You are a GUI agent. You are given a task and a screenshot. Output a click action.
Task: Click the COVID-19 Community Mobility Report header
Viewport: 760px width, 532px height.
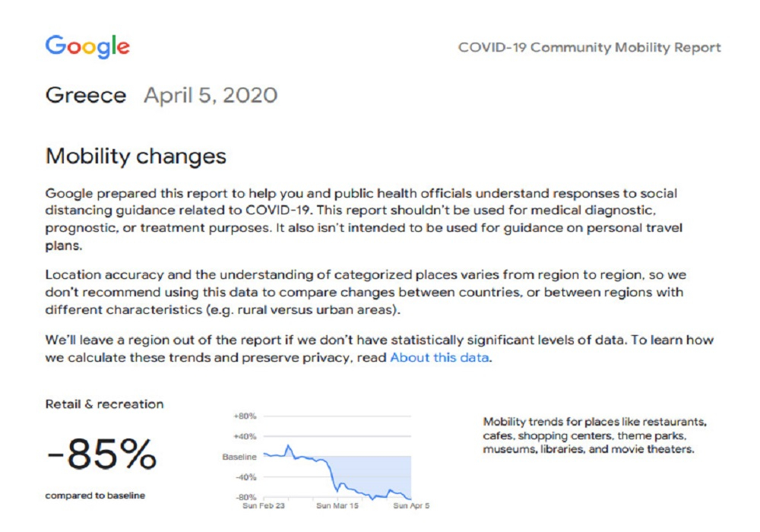[x=590, y=47]
